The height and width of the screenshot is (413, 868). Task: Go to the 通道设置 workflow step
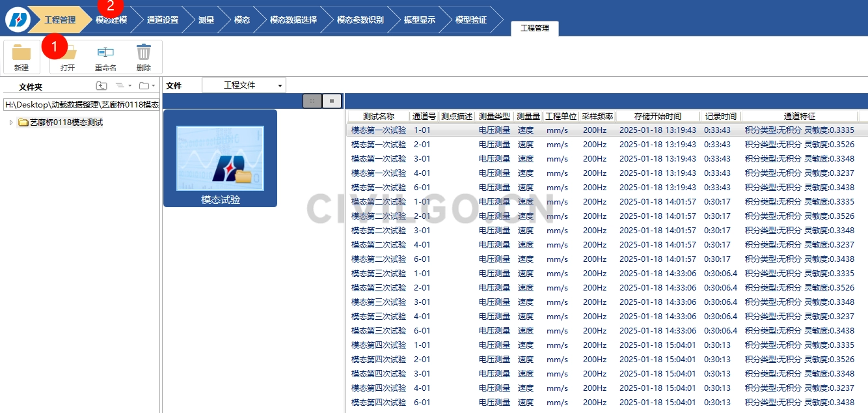tap(162, 20)
